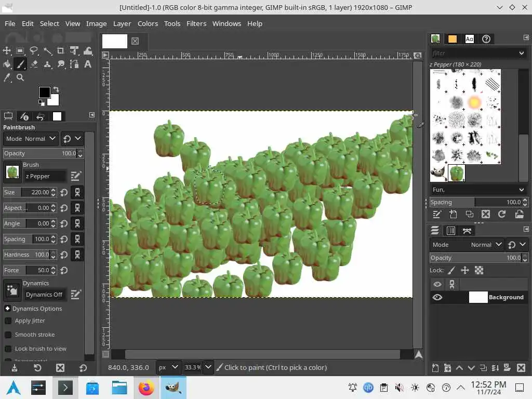Select Background layer row in Layers
Image resolution: width=532 pixels, height=399 pixels.
click(478, 298)
